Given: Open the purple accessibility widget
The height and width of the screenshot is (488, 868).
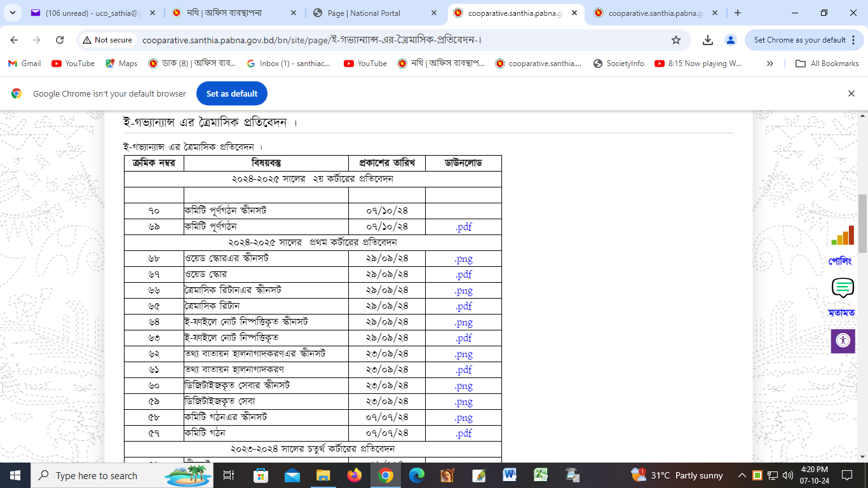Looking at the screenshot, I should [843, 341].
